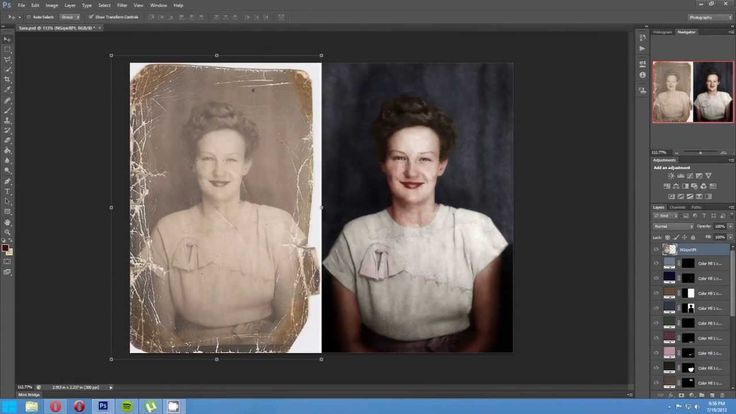Select the Zoom tool in toolbar
Screen dimensions: 736x414
point(7,232)
